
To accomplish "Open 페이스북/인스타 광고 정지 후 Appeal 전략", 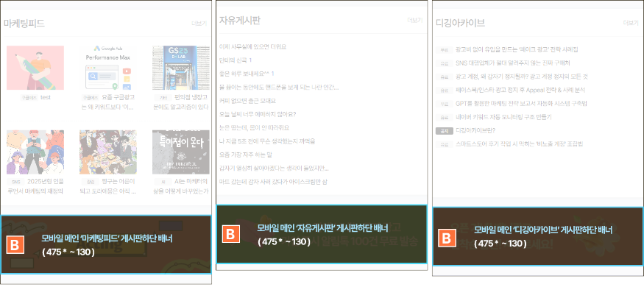I will click(520, 90).
